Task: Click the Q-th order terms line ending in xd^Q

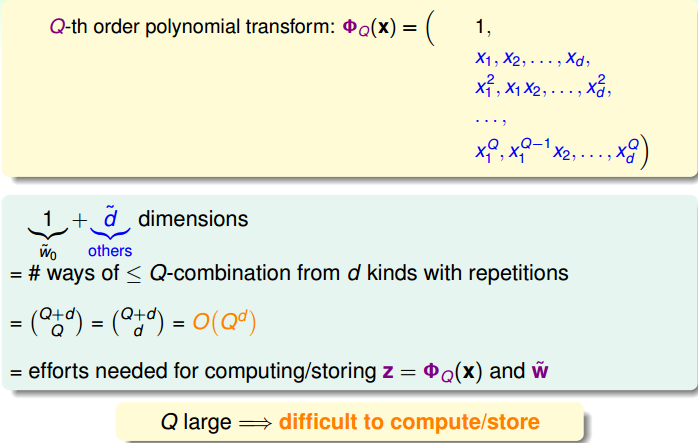Action: pos(555,151)
